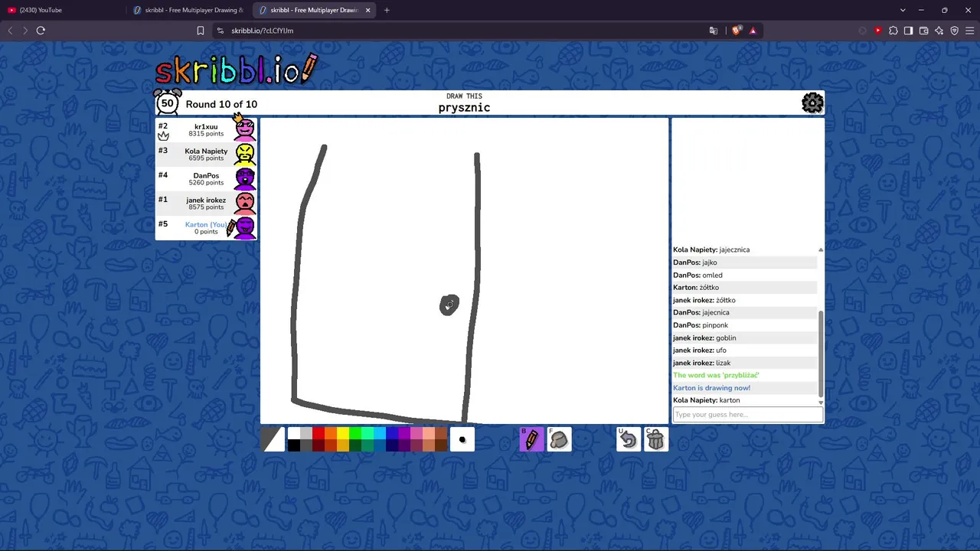This screenshot has width=980, height=551.
Task: Click chat message 'janek irokez: goblin'
Action: tap(704, 337)
